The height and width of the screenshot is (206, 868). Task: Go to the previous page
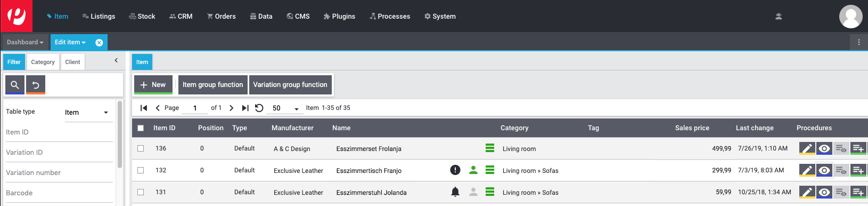click(x=158, y=108)
